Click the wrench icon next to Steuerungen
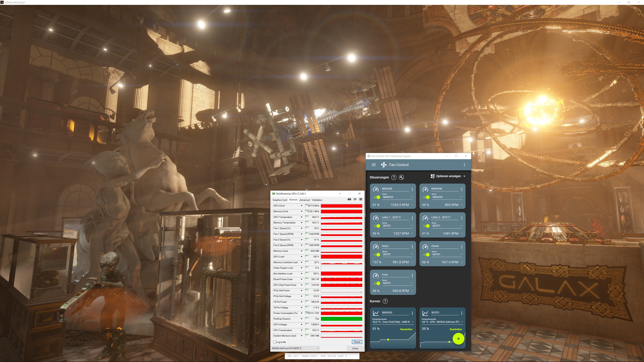This screenshot has width=644, height=362. click(401, 177)
